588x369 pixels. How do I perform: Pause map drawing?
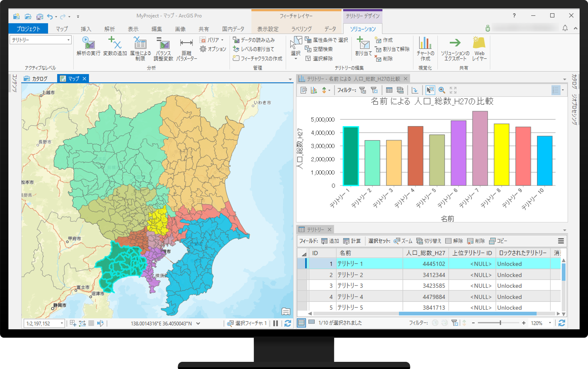coord(276,323)
